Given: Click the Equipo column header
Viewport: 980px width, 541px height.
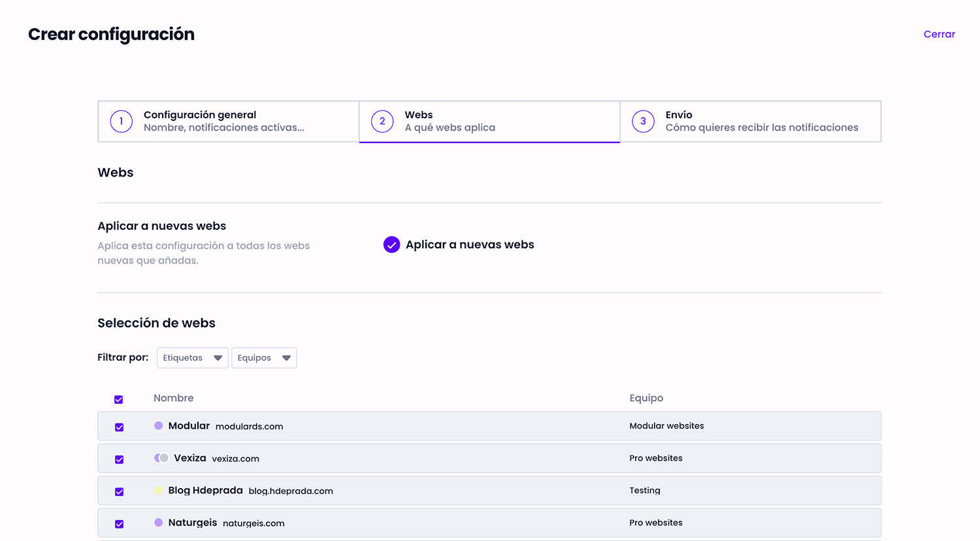Looking at the screenshot, I should click(646, 398).
